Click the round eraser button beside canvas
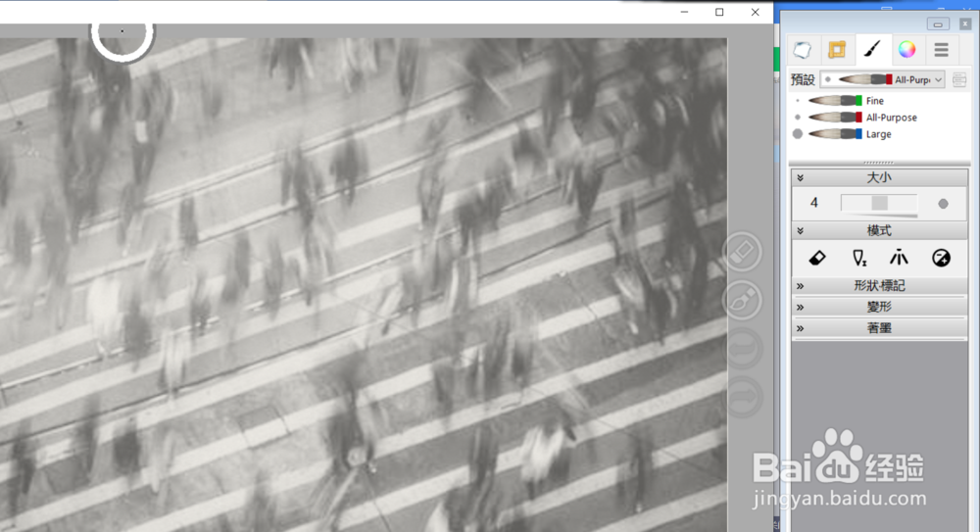980x532 pixels. 742,252
